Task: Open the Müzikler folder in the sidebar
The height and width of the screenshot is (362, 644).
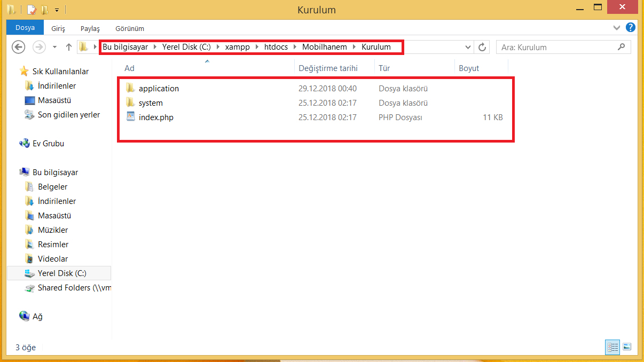Action: [53, 230]
